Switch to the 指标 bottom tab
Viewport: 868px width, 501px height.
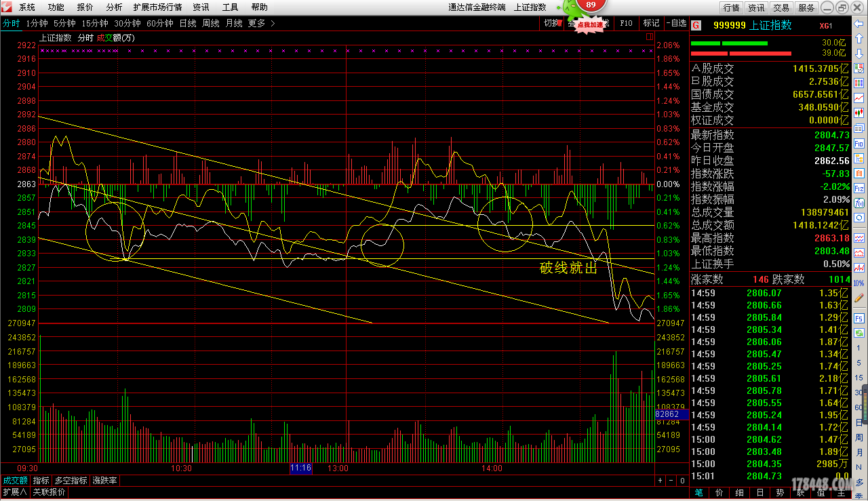click(x=41, y=481)
